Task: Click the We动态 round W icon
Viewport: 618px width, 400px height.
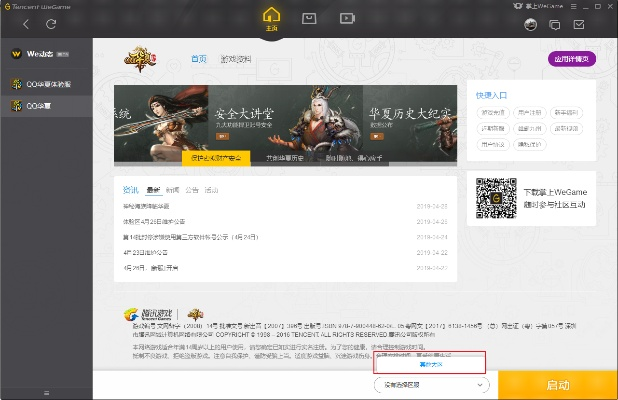Action: (17, 54)
